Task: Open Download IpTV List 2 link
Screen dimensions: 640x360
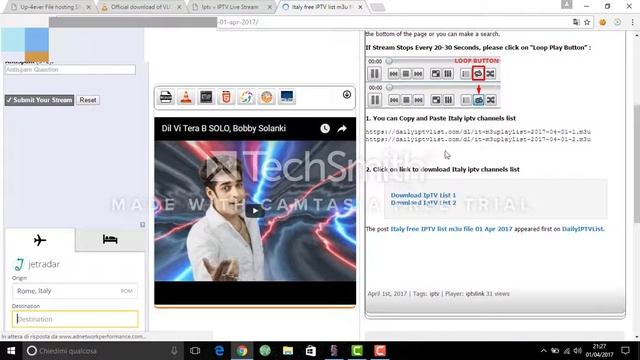Action: click(423, 202)
